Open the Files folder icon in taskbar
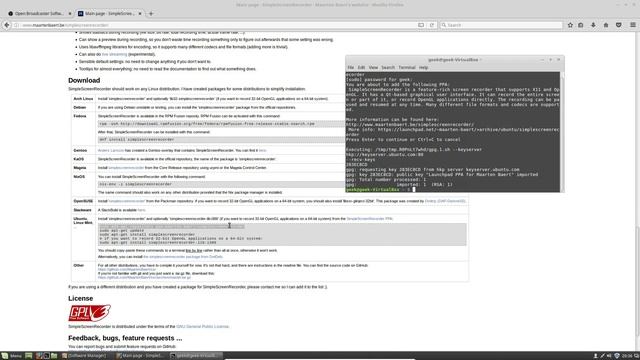 coord(54,356)
